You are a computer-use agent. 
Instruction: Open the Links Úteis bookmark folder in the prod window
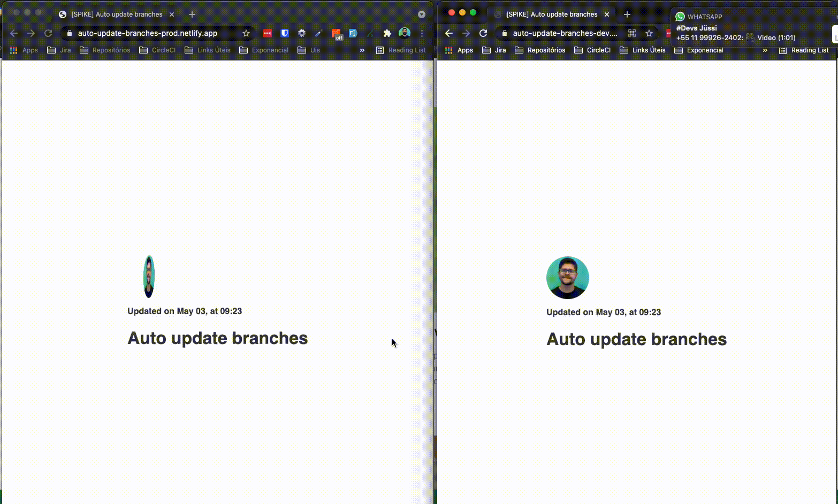point(208,50)
